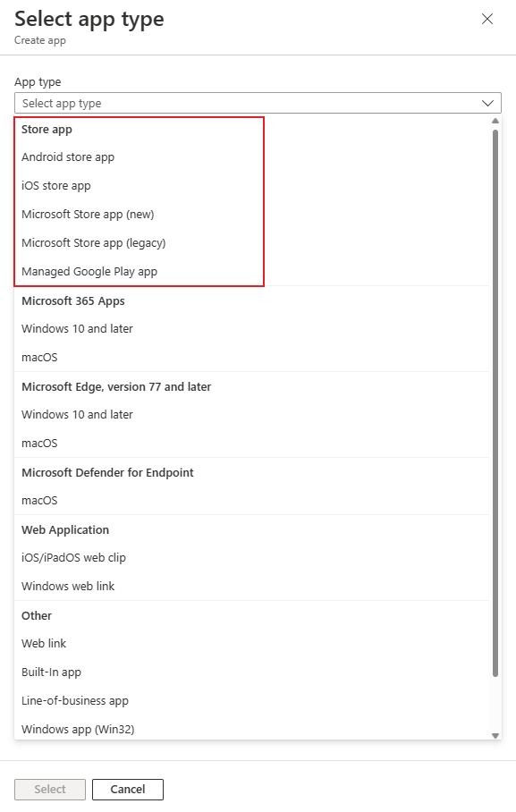Close the Select app type pane
The height and width of the screenshot is (812, 516).
(x=487, y=19)
